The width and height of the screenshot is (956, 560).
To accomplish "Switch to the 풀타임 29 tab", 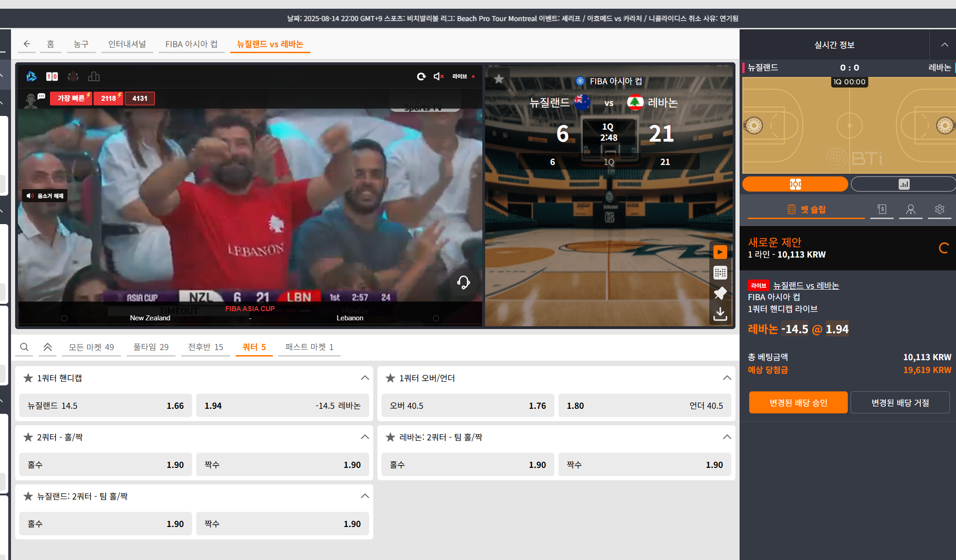I will click(151, 347).
